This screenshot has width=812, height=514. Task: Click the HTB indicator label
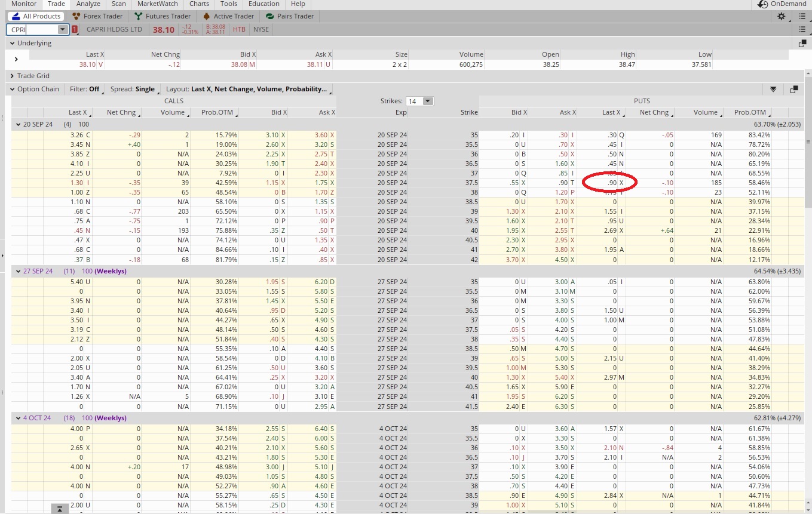tap(239, 29)
